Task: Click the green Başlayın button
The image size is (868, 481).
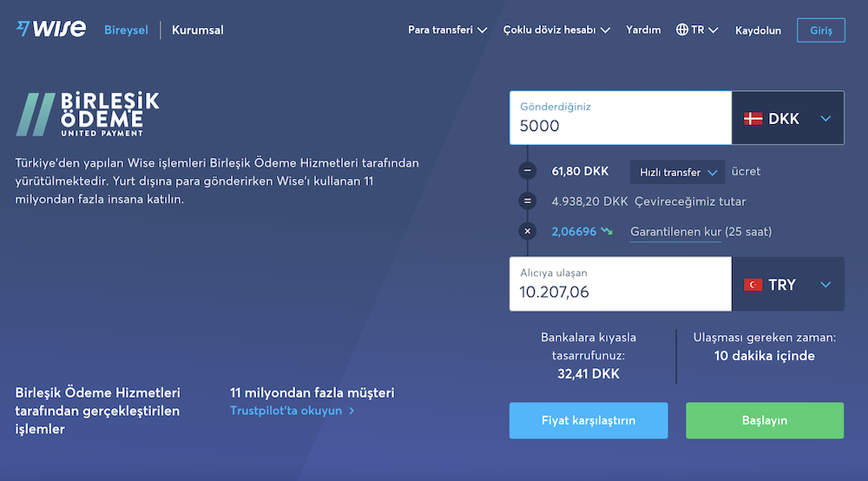Action: pos(765,421)
